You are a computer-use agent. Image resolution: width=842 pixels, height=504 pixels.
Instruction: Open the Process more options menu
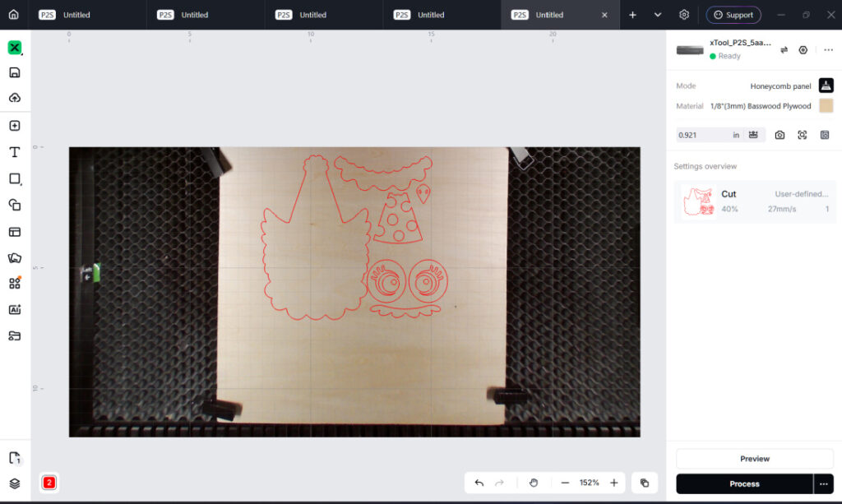[824, 484]
